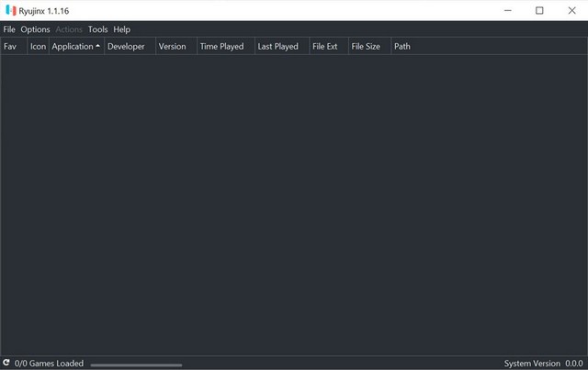
Task: Sort list by Fav column
Action: (10, 47)
